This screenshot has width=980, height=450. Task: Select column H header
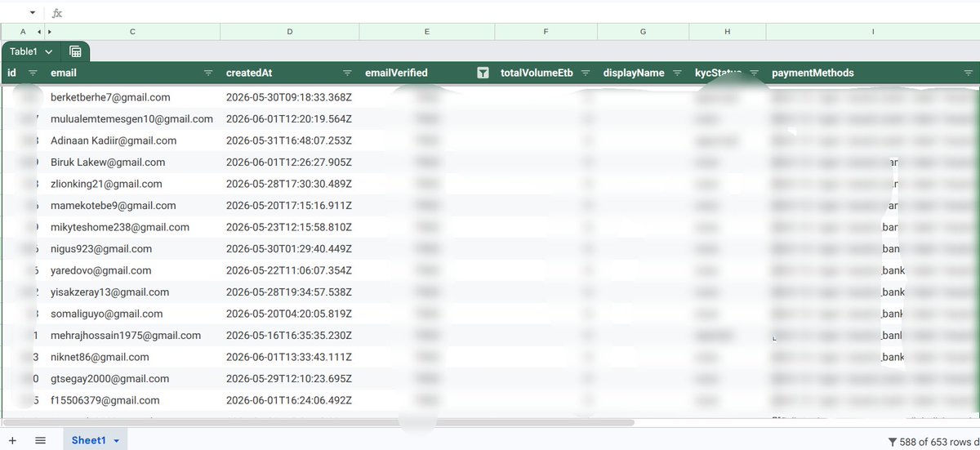pyautogui.click(x=728, y=32)
